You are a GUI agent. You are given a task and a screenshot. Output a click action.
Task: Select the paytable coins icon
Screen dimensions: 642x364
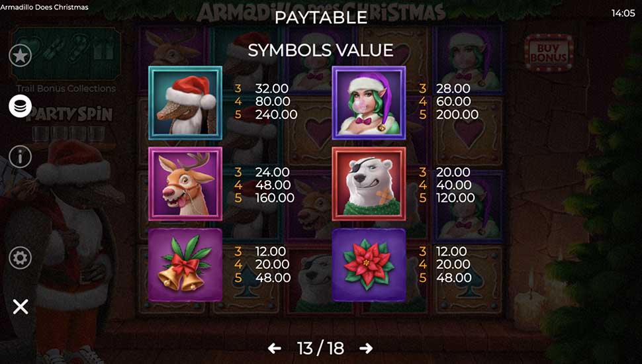(x=20, y=106)
